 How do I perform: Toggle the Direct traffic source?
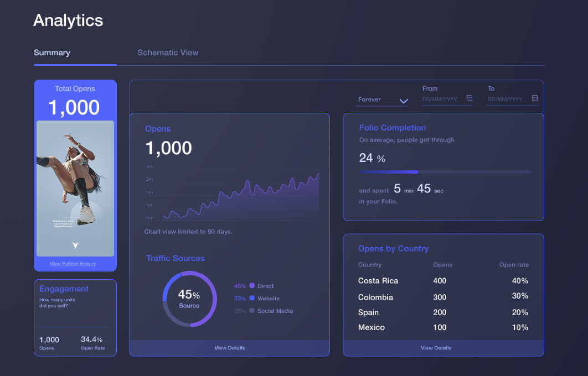tap(258, 286)
